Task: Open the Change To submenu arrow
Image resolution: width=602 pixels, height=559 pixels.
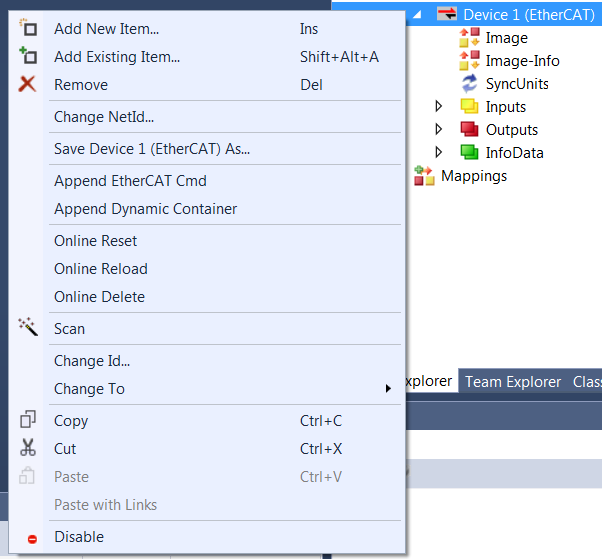Action: [388, 389]
